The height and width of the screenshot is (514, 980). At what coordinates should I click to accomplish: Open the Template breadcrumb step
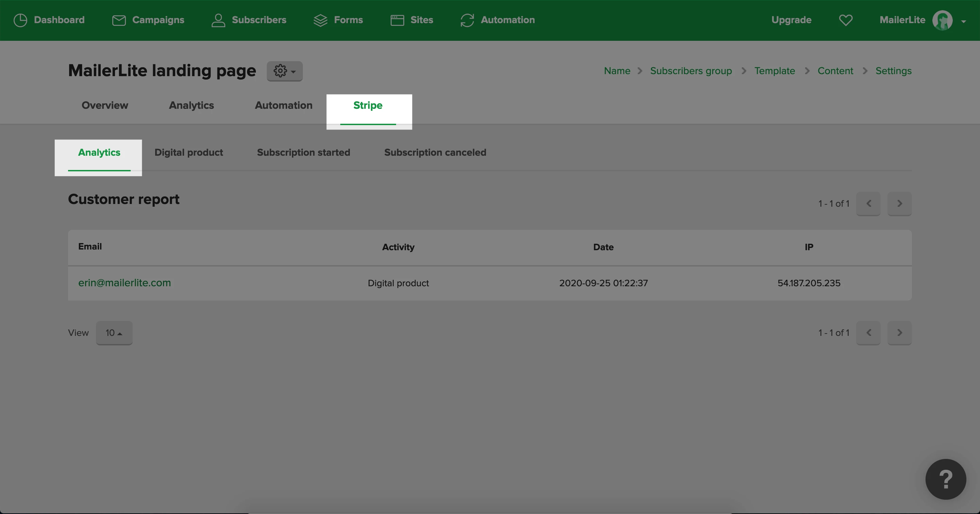pyautogui.click(x=774, y=71)
